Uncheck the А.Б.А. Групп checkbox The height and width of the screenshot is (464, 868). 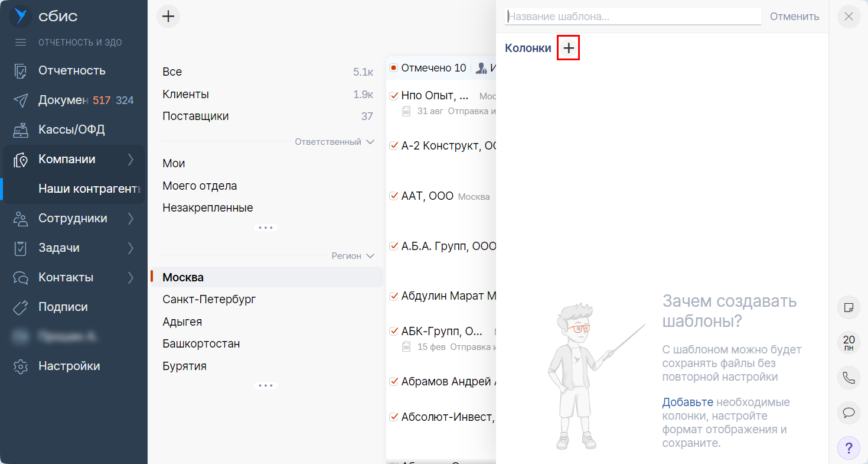394,246
